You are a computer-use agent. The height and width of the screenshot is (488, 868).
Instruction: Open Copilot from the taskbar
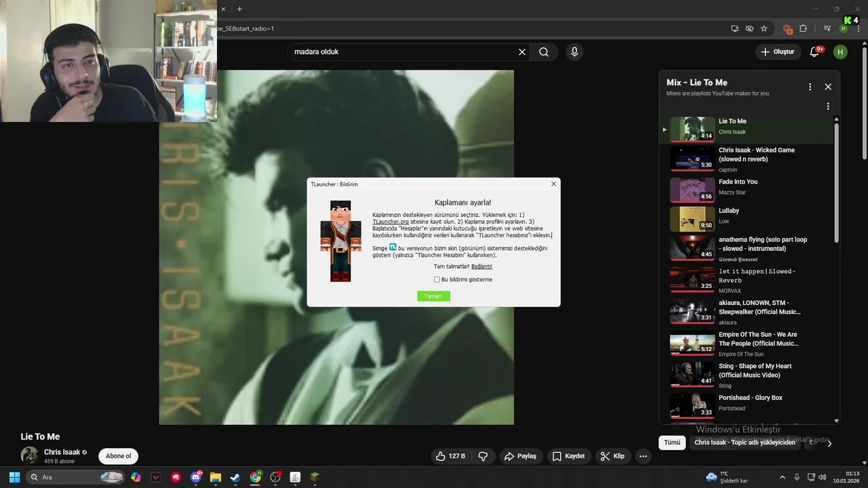click(136, 477)
